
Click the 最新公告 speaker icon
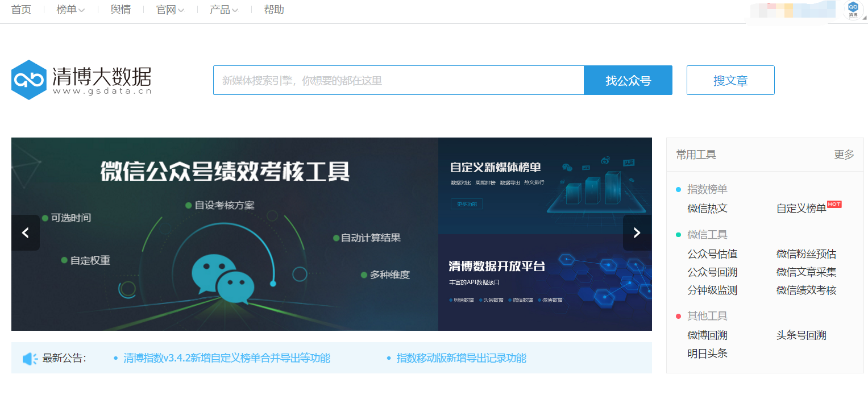coord(29,358)
